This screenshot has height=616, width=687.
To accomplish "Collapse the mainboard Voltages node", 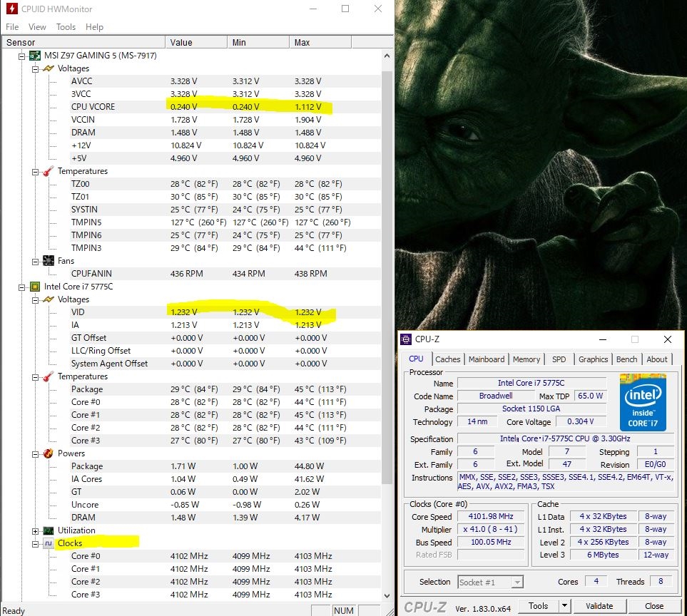I will tap(35, 69).
